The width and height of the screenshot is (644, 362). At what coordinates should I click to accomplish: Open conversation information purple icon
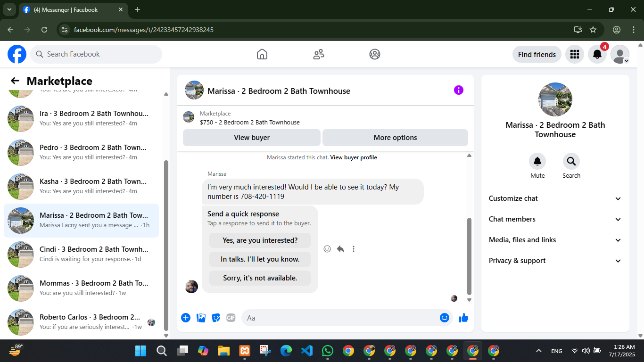459,90
